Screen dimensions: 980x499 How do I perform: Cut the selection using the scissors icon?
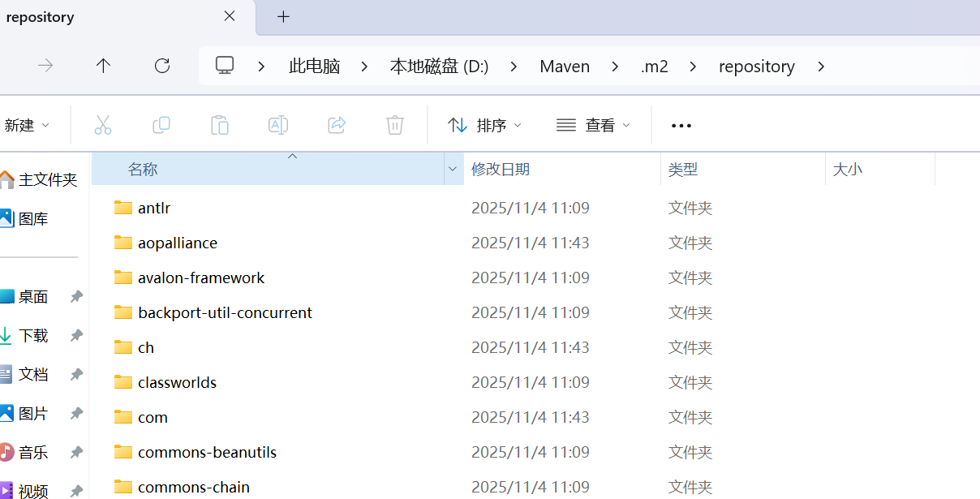pyautogui.click(x=103, y=125)
